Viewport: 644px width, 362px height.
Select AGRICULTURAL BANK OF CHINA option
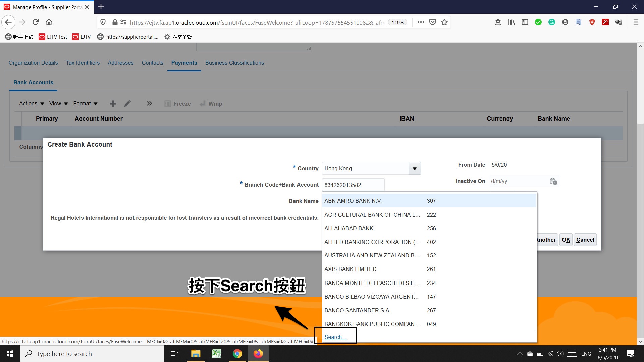click(429, 215)
